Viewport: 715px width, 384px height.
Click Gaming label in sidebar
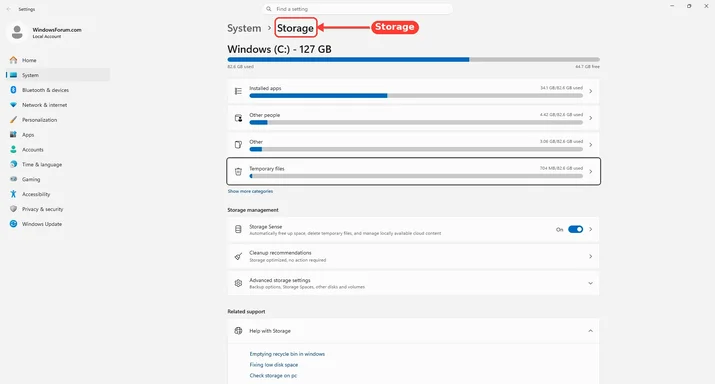click(x=31, y=179)
